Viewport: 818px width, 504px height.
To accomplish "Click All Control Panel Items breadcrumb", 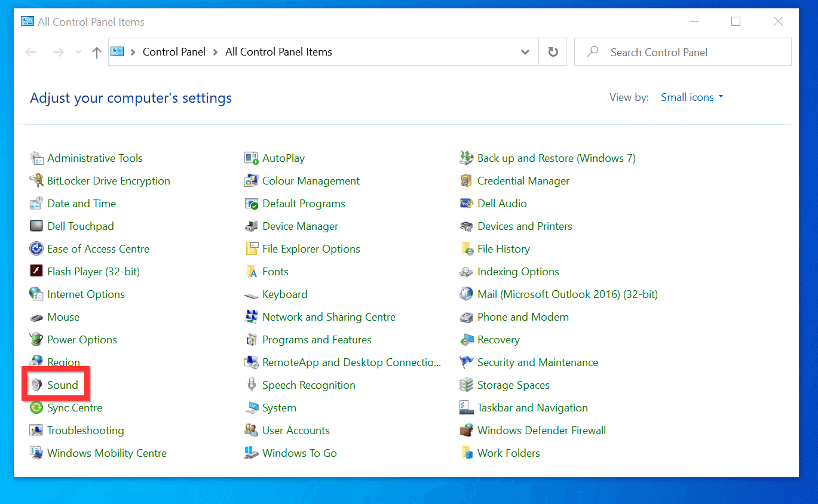I will click(x=278, y=52).
